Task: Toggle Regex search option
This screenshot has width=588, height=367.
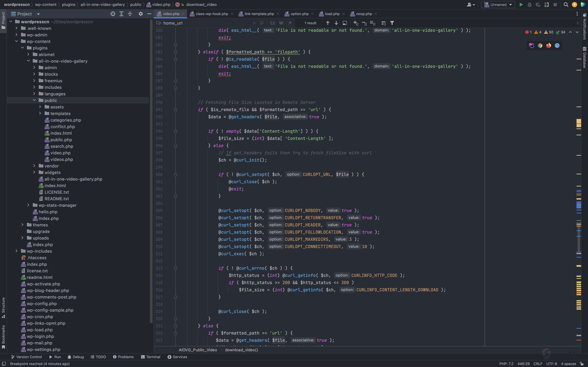Action: coord(290,23)
